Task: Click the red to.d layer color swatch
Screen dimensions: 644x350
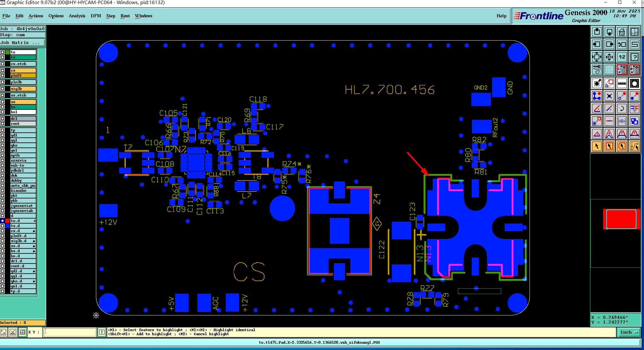Action: [x=8, y=221]
